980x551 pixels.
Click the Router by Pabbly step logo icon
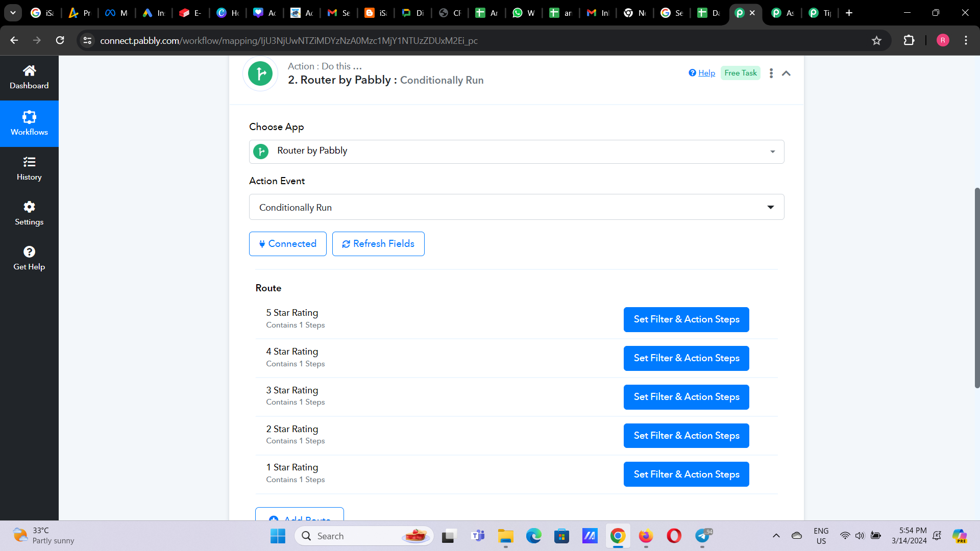(260, 73)
